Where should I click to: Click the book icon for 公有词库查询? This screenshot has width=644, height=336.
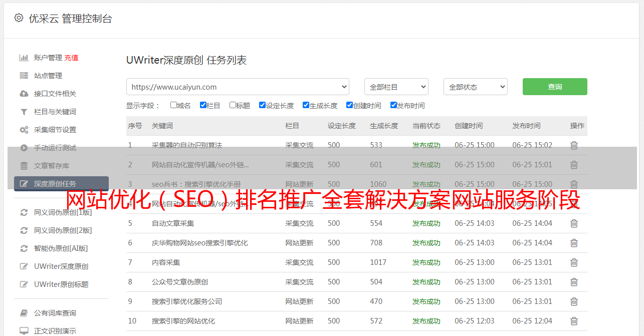(24, 313)
